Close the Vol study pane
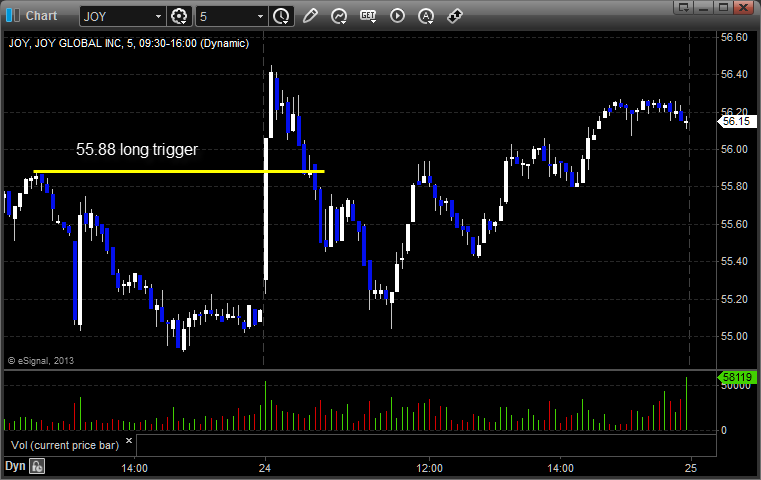 (x=129, y=441)
